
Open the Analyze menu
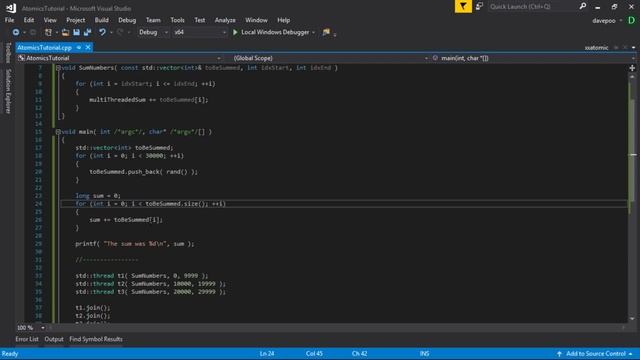click(x=225, y=20)
